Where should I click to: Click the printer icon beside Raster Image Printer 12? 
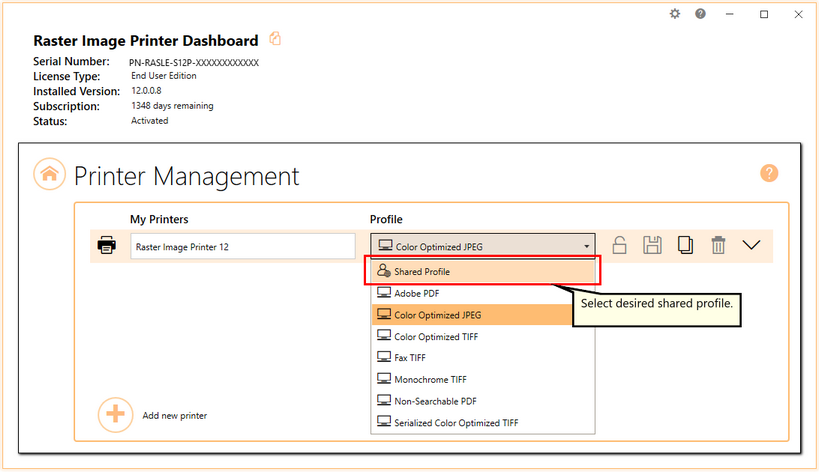pos(107,245)
